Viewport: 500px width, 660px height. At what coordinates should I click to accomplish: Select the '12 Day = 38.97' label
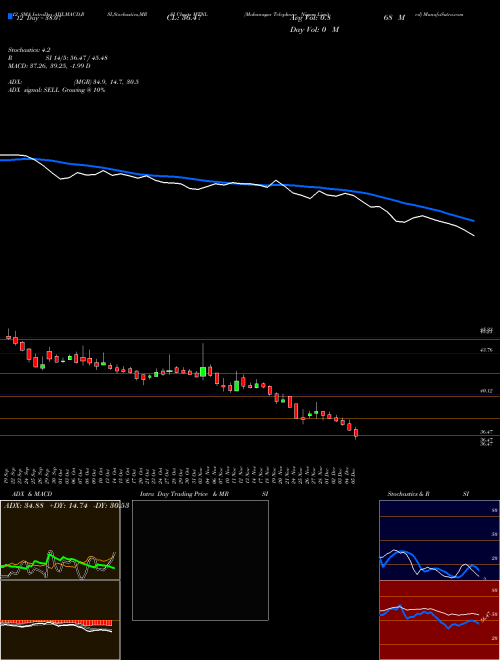click(37, 19)
